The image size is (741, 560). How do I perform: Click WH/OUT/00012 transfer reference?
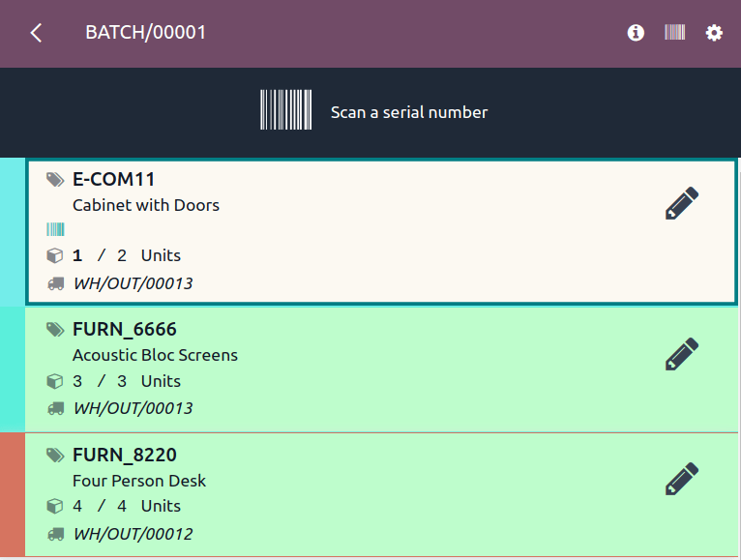[133, 534]
